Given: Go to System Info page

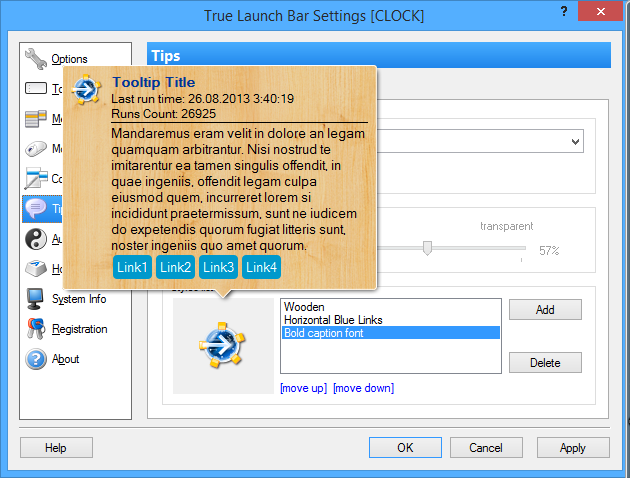Looking at the screenshot, I should pyautogui.click(x=79, y=299).
